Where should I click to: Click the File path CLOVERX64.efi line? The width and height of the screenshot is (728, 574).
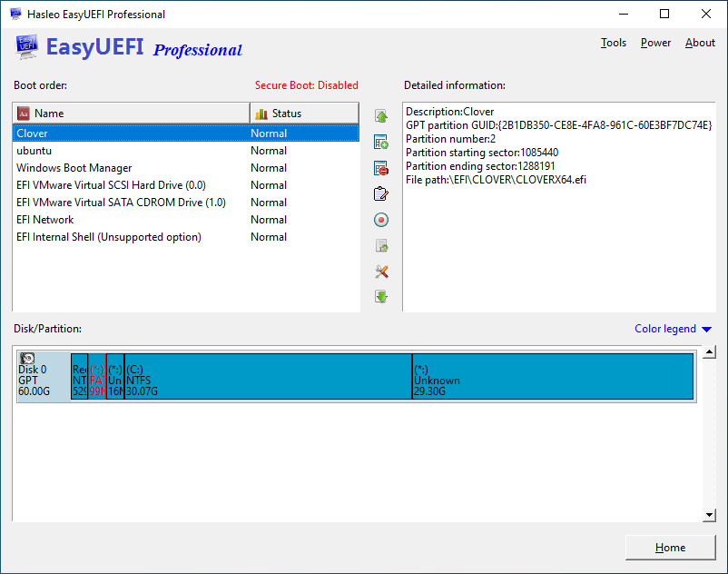496,180
